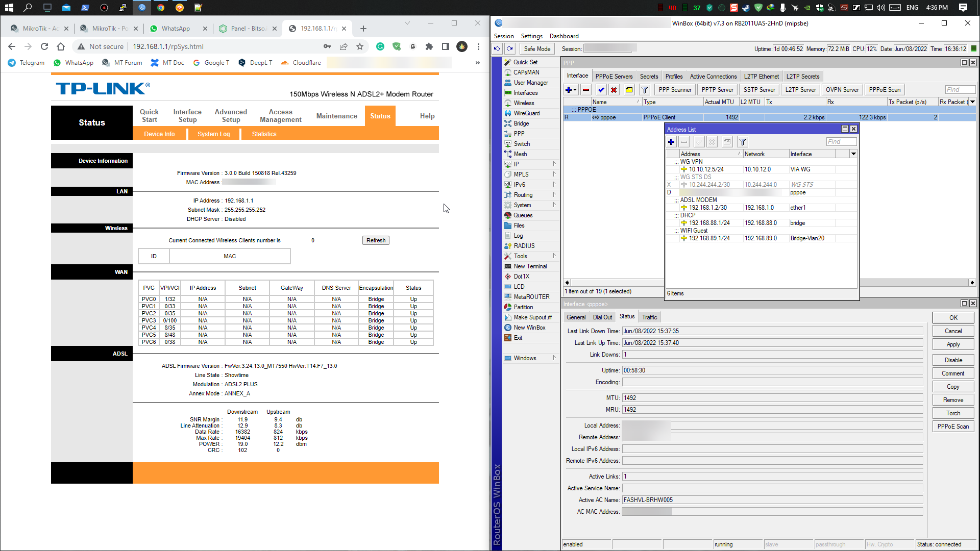Open Address List column selector dropdown
980x551 pixels.
click(853, 154)
